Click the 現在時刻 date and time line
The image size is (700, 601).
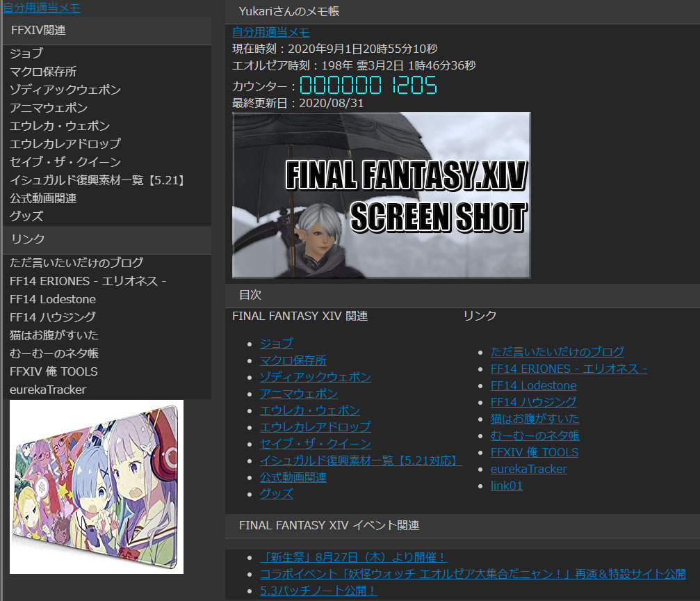coord(335,49)
